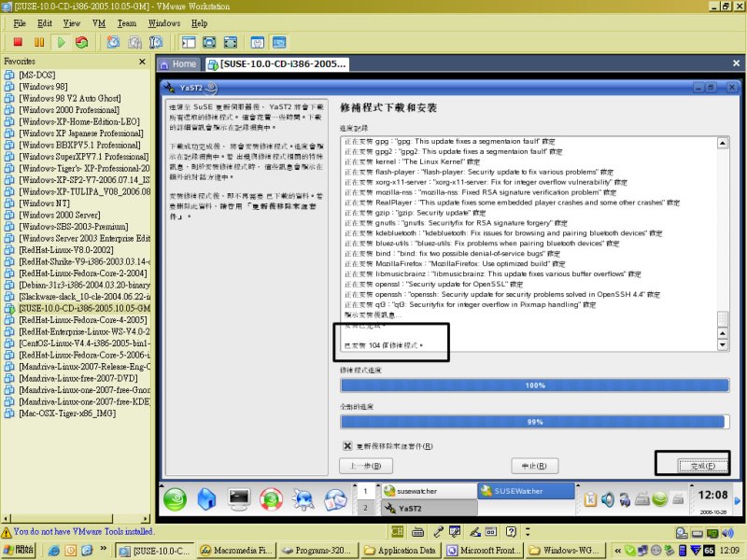Expand hidden Windows quick launch icons chevron
Screen dimensions: 747x560
(104, 549)
